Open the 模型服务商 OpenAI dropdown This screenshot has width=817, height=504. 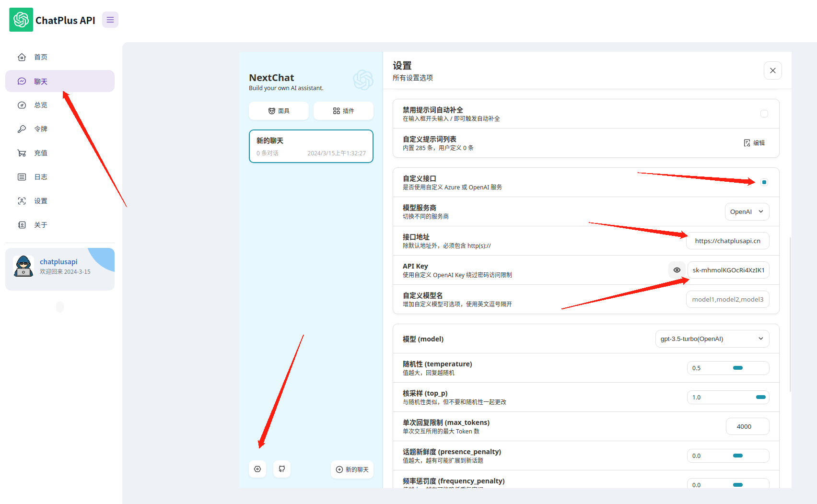point(747,211)
